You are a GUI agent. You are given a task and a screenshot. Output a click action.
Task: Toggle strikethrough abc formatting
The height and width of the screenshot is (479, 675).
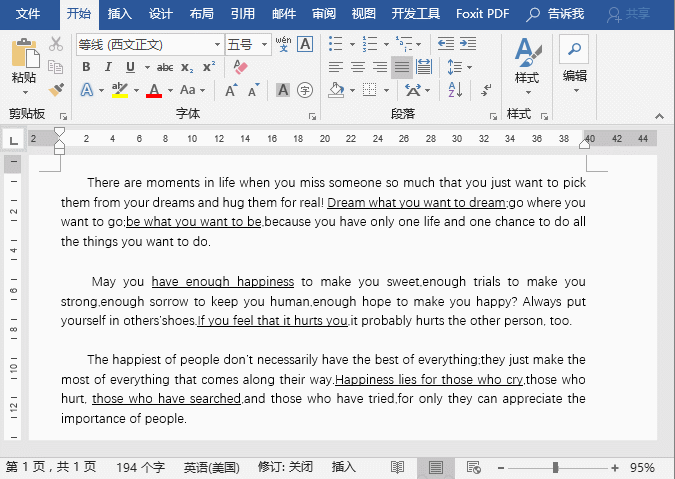point(165,68)
